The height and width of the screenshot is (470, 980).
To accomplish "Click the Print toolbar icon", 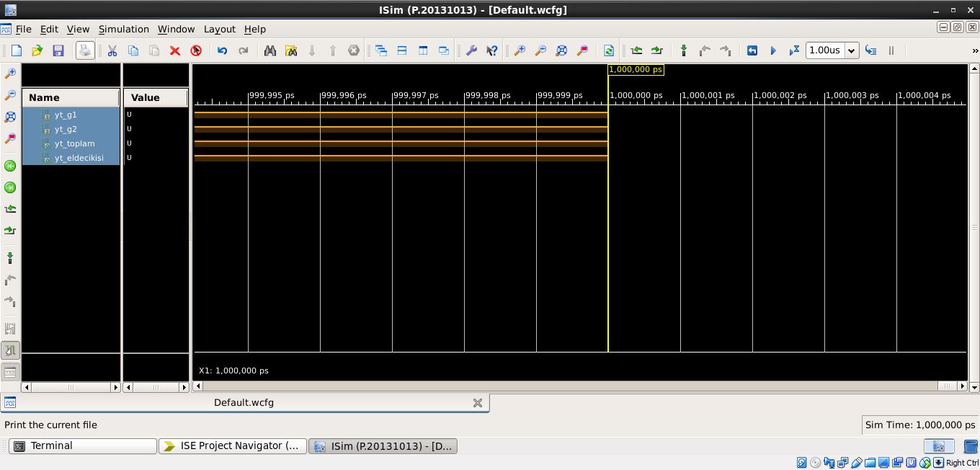I will pyautogui.click(x=85, y=50).
